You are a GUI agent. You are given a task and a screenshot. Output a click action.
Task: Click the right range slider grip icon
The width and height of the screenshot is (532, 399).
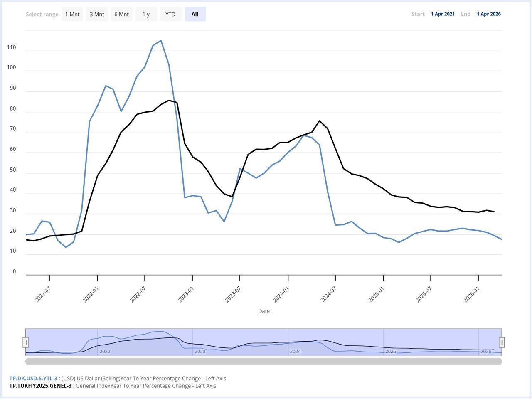click(x=502, y=342)
